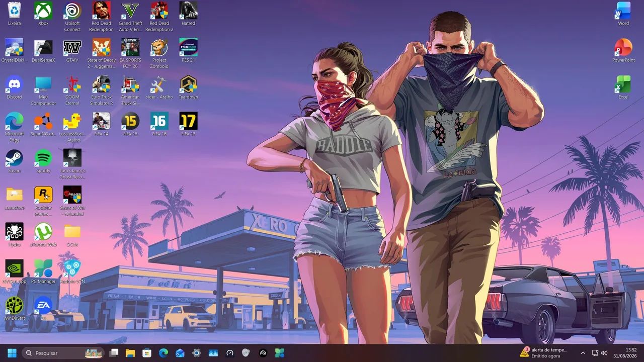The image size is (644, 362).
Task: Select Microsoft Edge desktop shortcut
Action: (14, 127)
